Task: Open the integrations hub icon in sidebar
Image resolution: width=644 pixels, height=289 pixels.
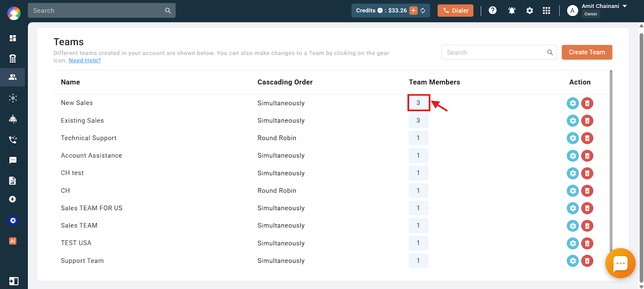Action: pos(13,98)
